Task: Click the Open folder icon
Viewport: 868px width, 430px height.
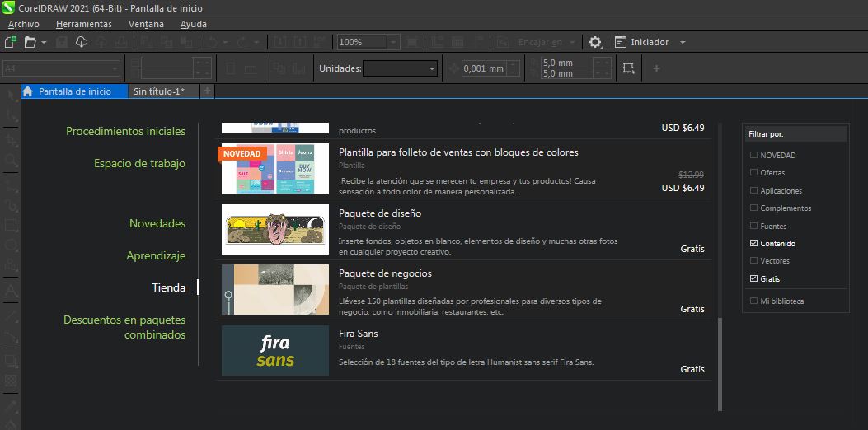Action: click(30, 42)
